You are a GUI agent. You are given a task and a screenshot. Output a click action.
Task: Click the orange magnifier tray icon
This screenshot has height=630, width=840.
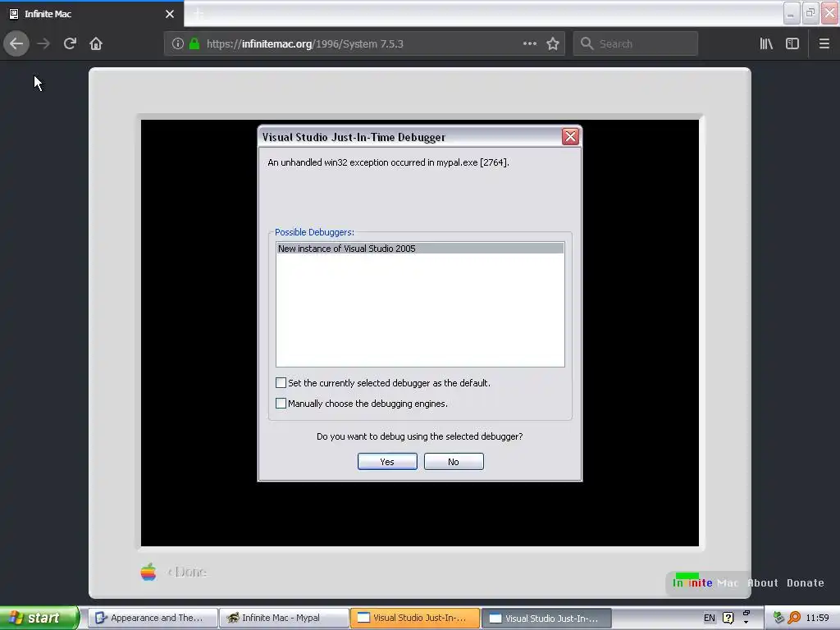point(794,619)
